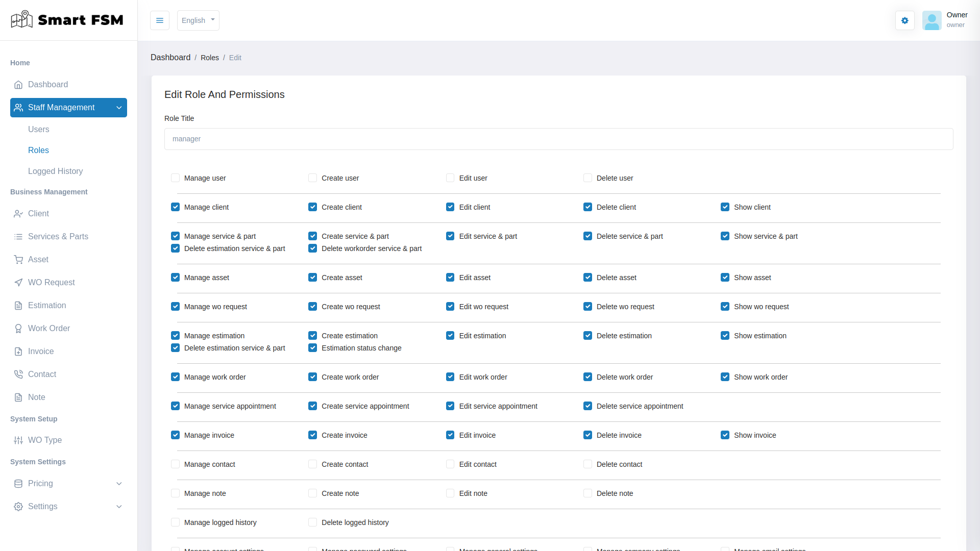The width and height of the screenshot is (980, 551).
Task: Enable the Manage user permission
Action: point(175,178)
